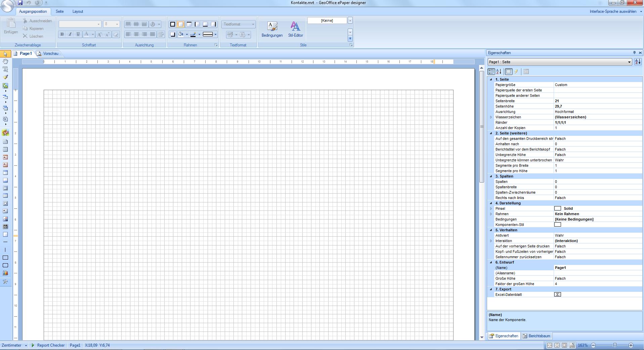644x350 pixels.
Task: Toggle the all-borders frame button
Action: click(x=173, y=24)
